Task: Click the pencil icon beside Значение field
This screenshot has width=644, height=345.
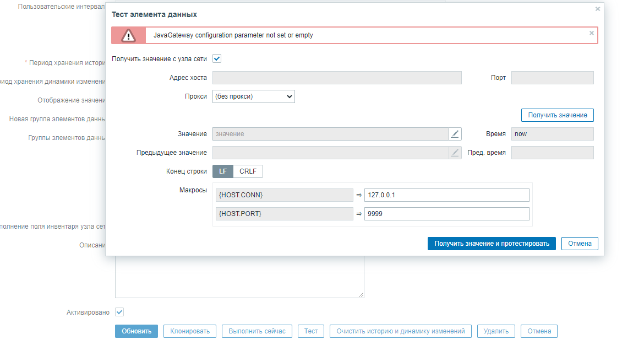Action: pyautogui.click(x=455, y=134)
